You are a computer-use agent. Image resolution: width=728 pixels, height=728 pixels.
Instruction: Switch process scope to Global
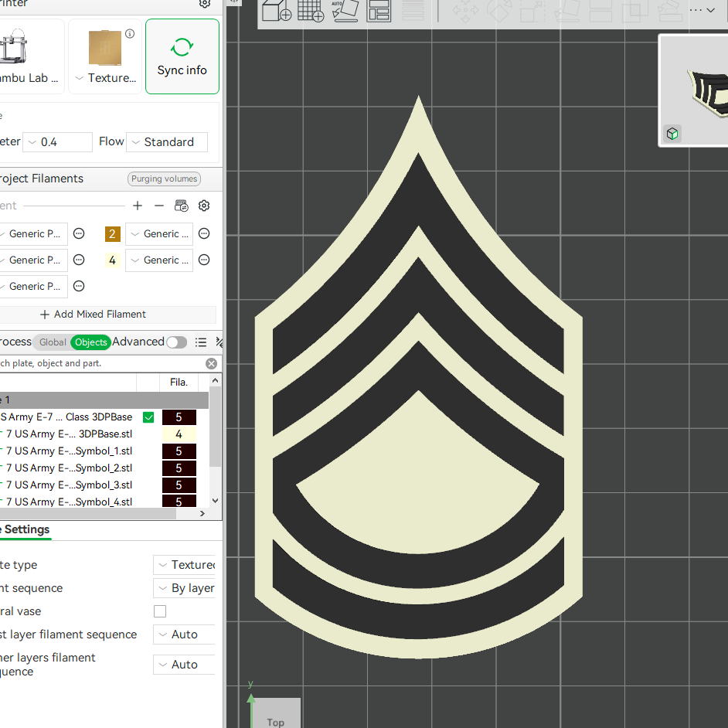(x=53, y=342)
